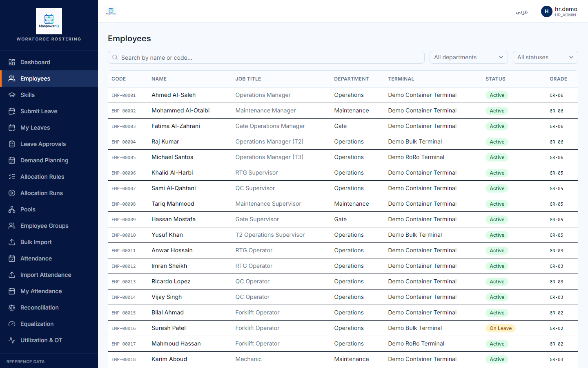Click the Utilization & OT activity icon
The height and width of the screenshot is (368, 588).
tap(12, 340)
